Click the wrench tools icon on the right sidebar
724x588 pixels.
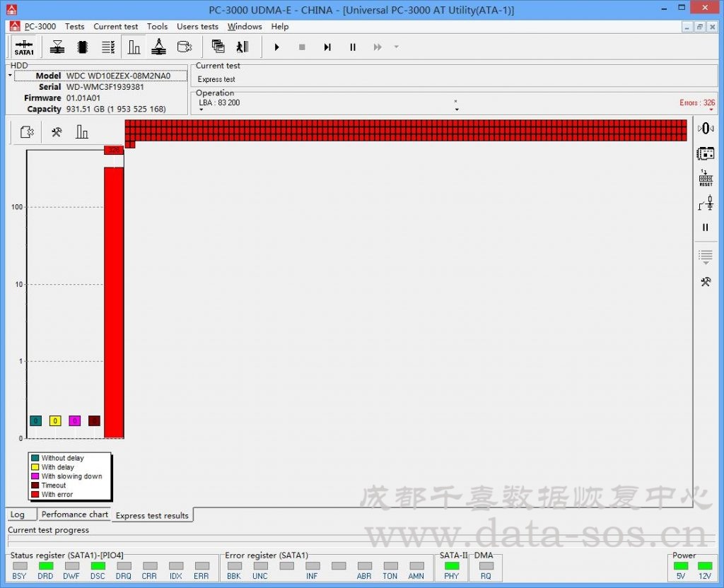pyautogui.click(x=705, y=282)
